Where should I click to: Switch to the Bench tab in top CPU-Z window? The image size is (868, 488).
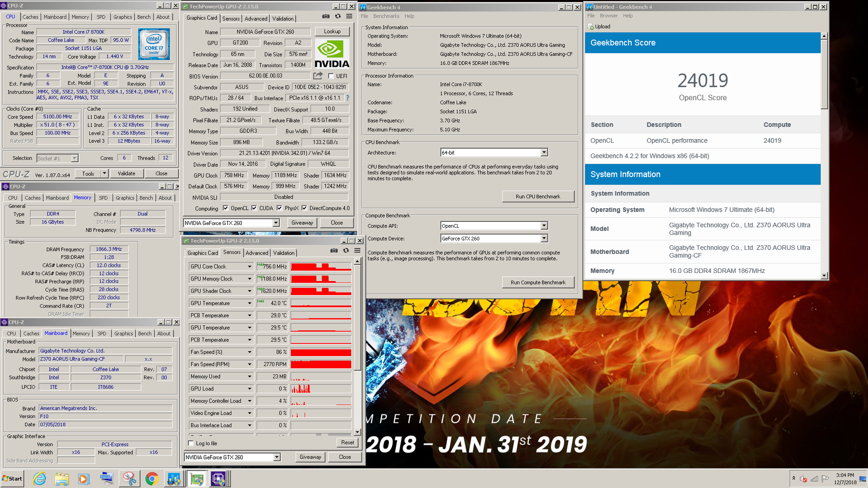click(144, 17)
